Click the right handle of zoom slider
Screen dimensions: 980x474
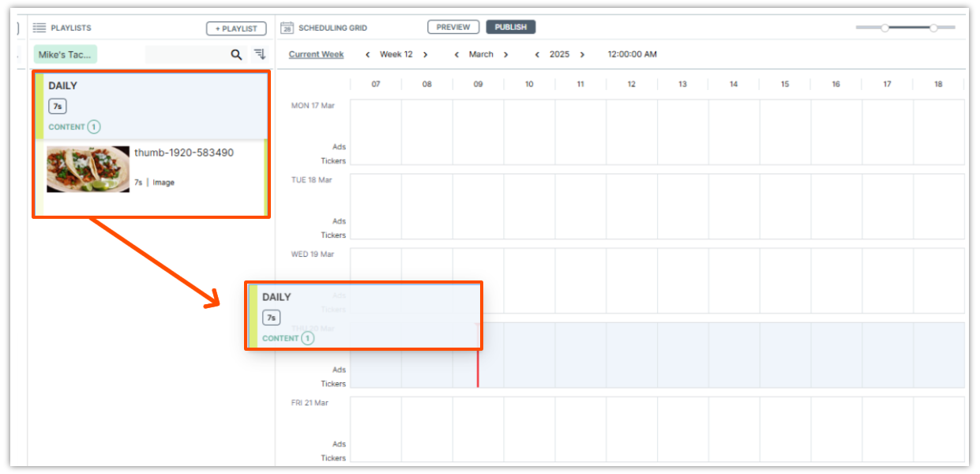[x=933, y=28]
